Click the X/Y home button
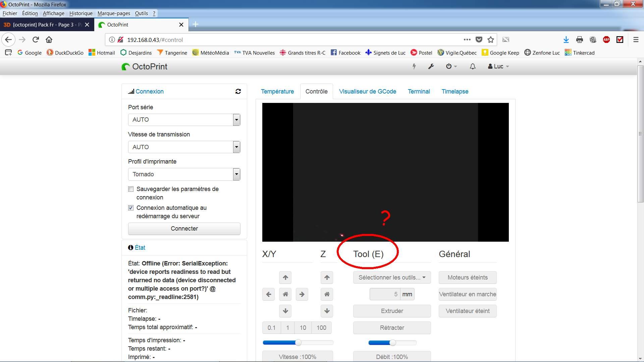 point(285,294)
